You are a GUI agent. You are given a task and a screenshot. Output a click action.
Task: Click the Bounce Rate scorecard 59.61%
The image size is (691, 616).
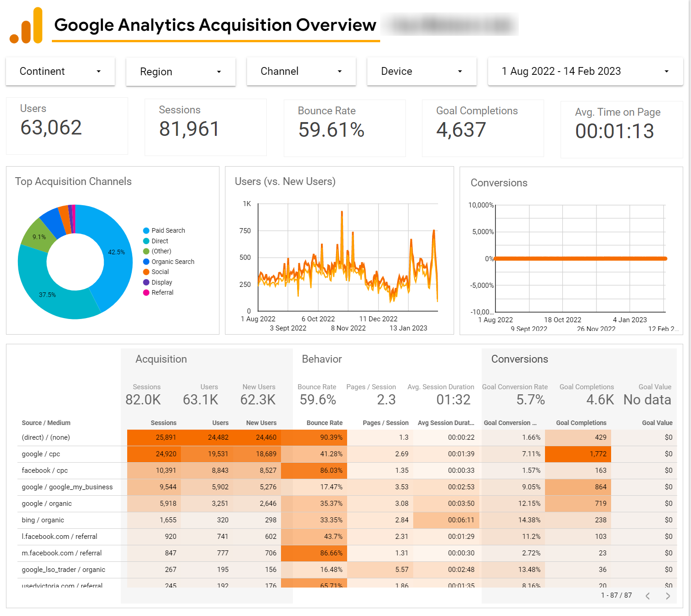click(x=345, y=128)
